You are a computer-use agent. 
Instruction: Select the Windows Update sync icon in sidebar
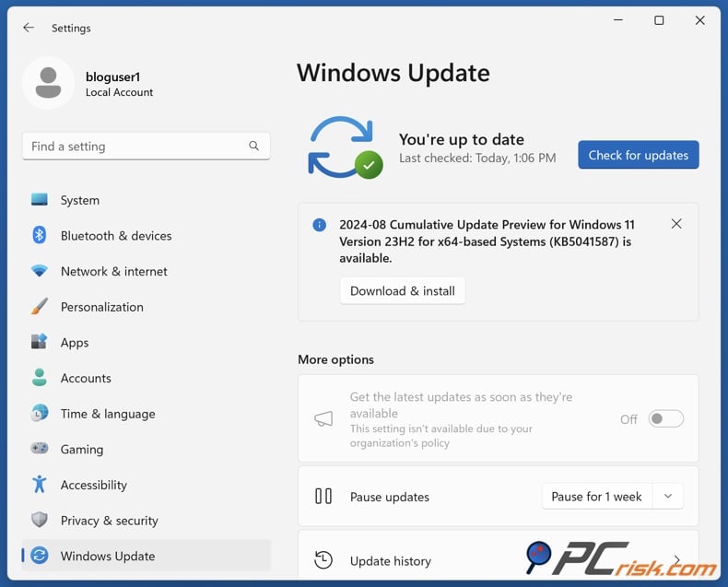(40, 555)
